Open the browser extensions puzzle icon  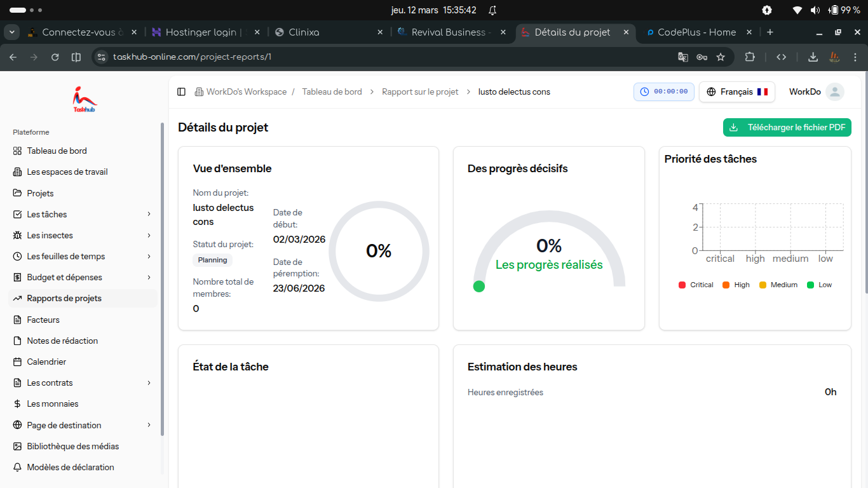pos(750,57)
